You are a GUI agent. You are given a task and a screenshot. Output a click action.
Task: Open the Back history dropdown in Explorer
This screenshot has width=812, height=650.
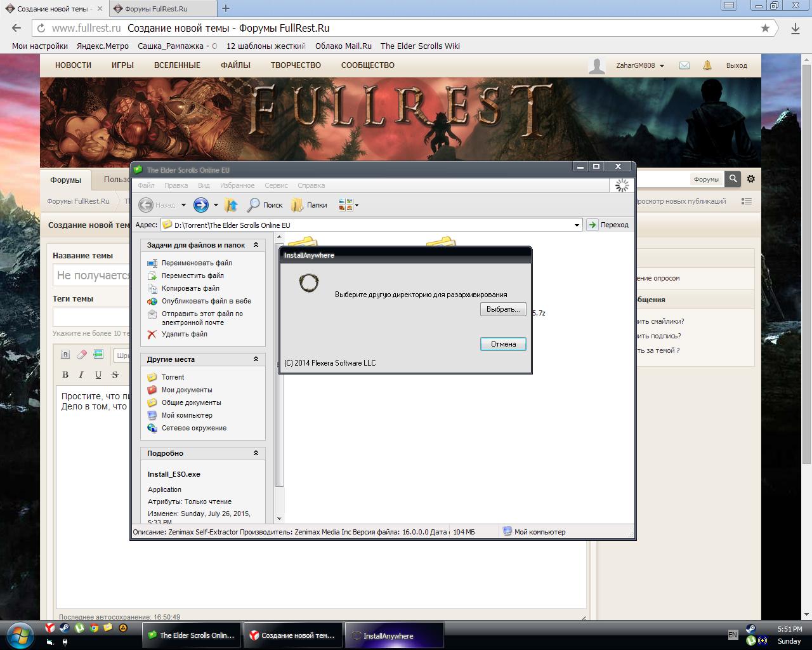pos(183,205)
